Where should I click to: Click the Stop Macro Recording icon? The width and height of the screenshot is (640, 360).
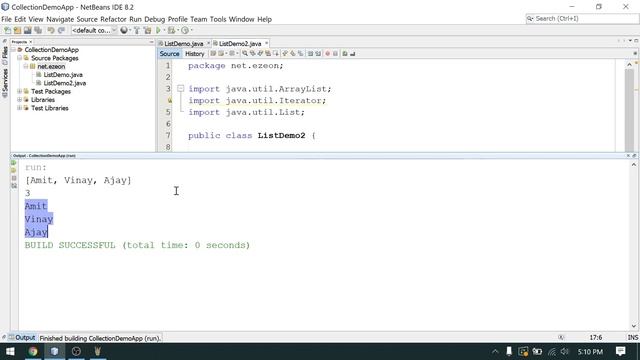(x=335, y=53)
